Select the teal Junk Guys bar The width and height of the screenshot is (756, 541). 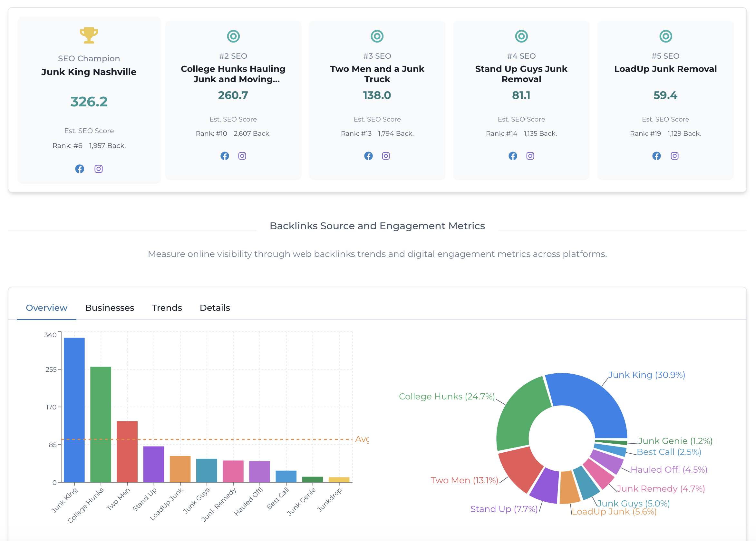point(206,470)
